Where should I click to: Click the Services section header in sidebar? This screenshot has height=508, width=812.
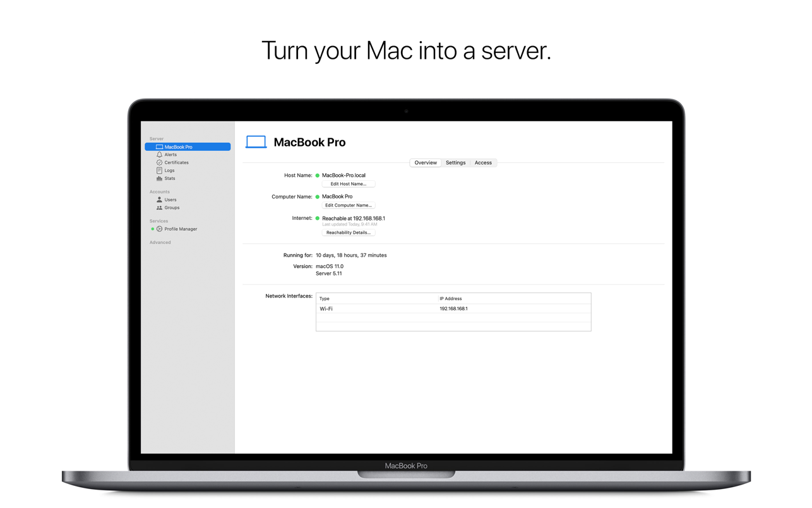tap(159, 221)
